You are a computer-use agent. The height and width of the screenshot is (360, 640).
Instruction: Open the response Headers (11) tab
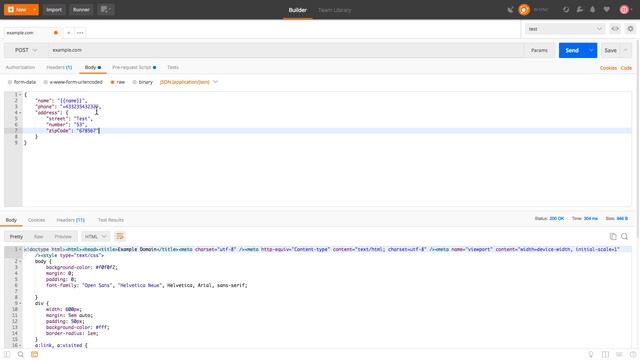[71, 220]
